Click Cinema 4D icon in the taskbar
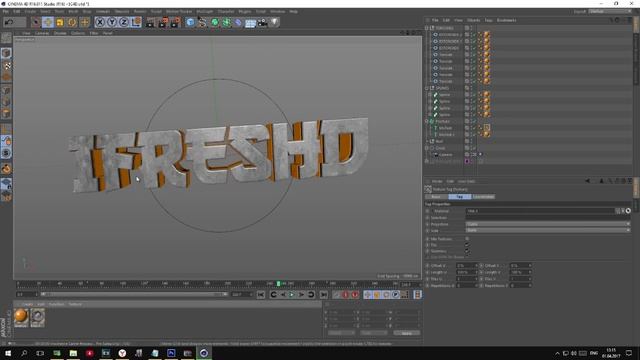Screen dimensions: 640x360 point(204,353)
